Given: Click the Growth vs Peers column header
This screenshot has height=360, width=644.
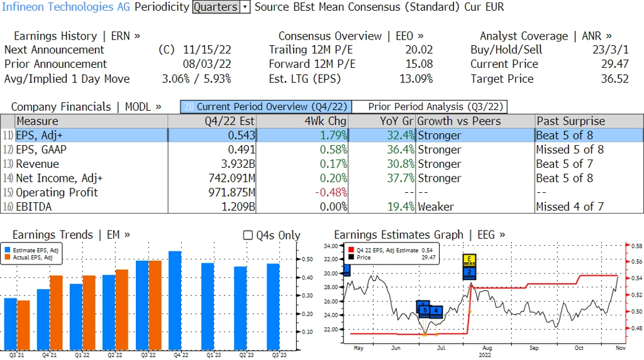Looking at the screenshot, I should 475,121.
